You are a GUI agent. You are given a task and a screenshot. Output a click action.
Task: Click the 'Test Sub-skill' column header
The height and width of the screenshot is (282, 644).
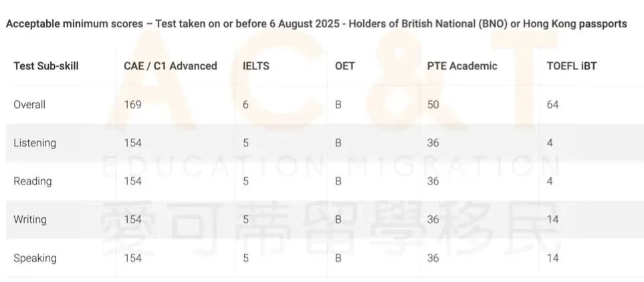coord(45,66)
